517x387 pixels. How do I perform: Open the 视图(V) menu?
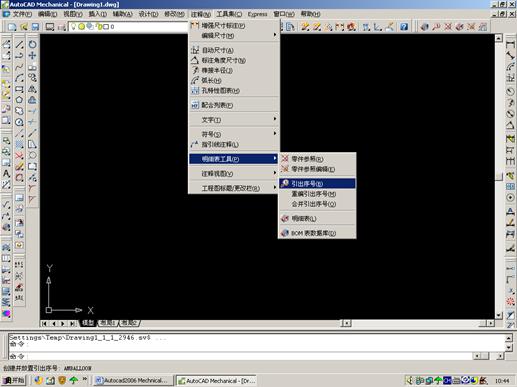coord(73,14)
